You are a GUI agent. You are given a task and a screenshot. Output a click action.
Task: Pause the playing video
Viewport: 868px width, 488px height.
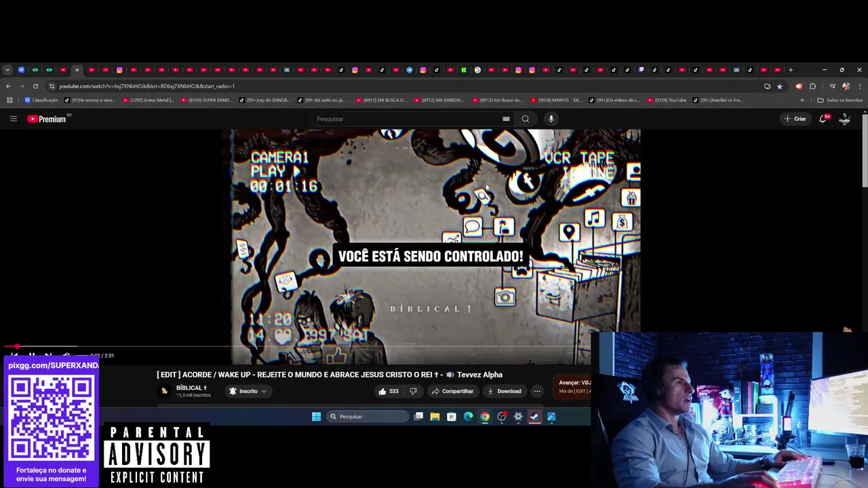tap(31, 355)
